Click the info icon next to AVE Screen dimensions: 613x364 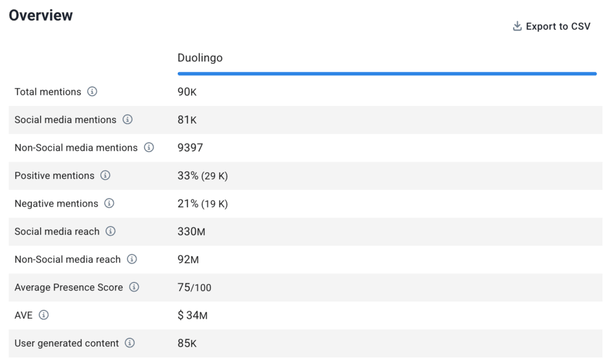click(x=44, y=315)
